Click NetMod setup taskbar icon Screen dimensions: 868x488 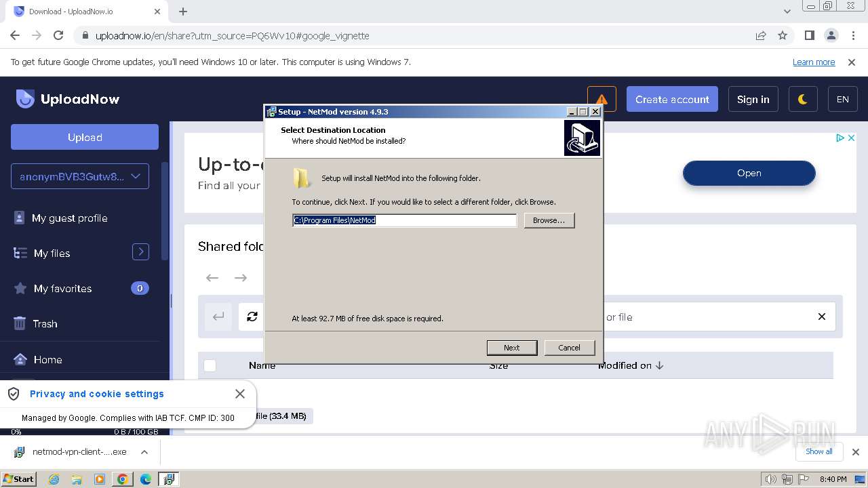(168, 479)
